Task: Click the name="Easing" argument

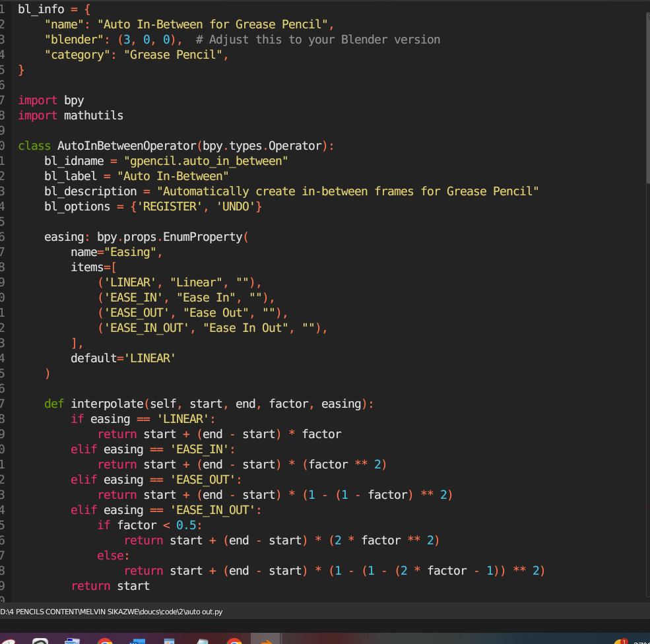Action: click(117, 252)
